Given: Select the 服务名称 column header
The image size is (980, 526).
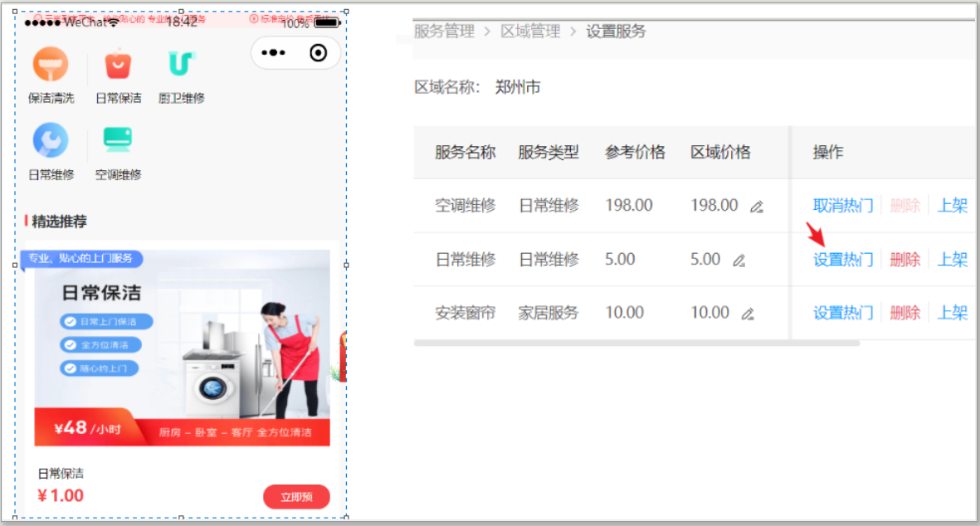Looking at the screenshot, I should [465, 152].
